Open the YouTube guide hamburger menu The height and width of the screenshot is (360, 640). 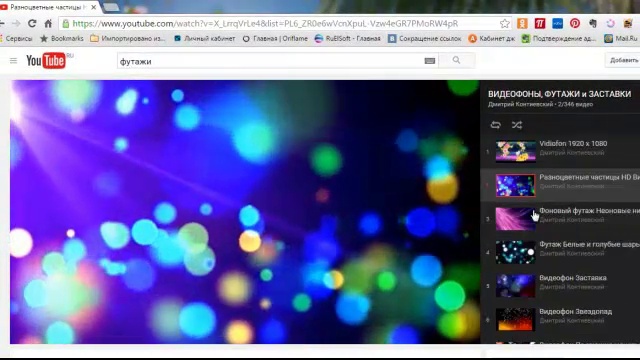[x=13, y=61]
